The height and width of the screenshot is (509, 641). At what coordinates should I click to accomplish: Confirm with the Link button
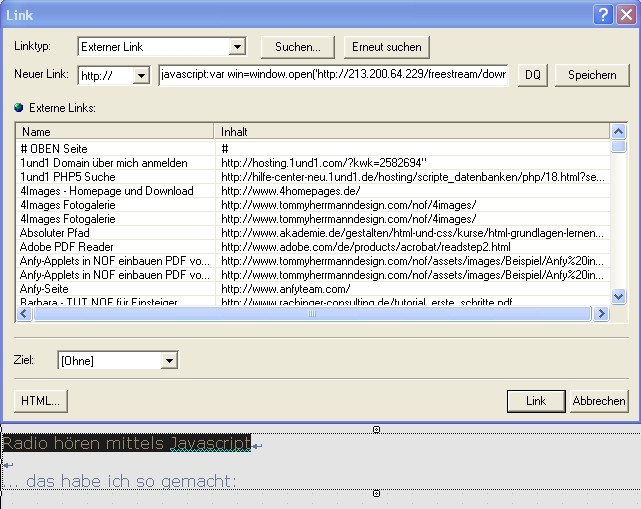coord(536,401)
